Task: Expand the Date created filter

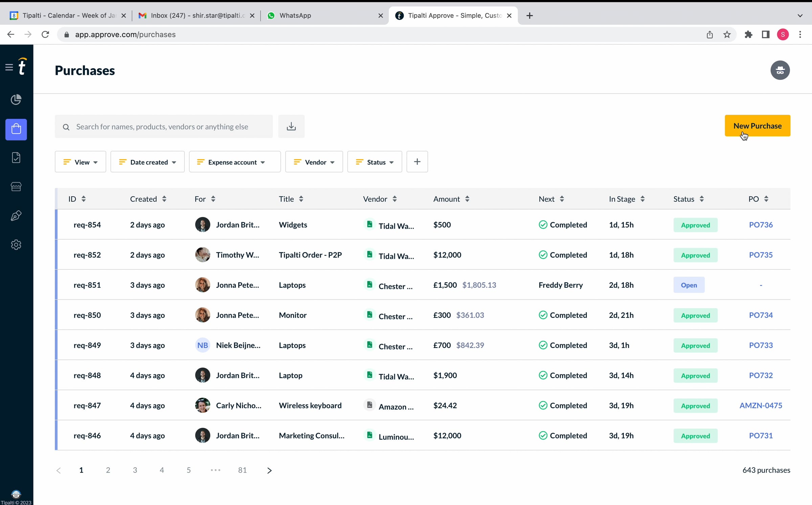Action: [x=148, y=162]
